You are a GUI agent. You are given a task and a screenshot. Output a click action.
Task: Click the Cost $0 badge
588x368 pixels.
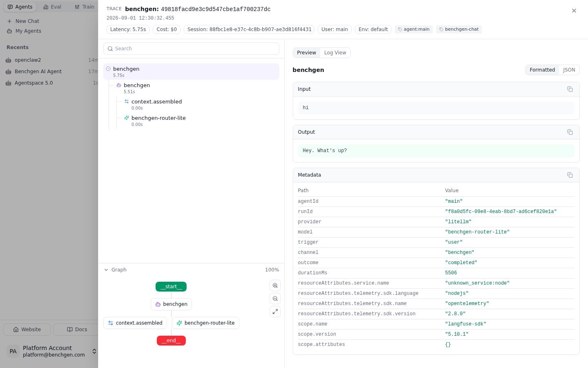click(167, 29)
